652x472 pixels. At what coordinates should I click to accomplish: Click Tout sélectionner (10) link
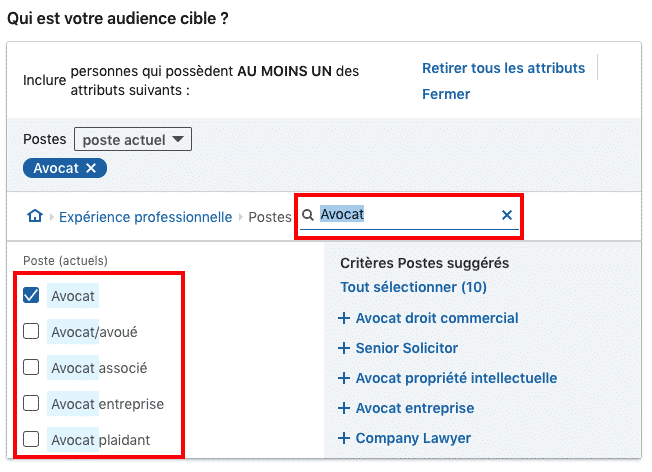pos(413,288)
